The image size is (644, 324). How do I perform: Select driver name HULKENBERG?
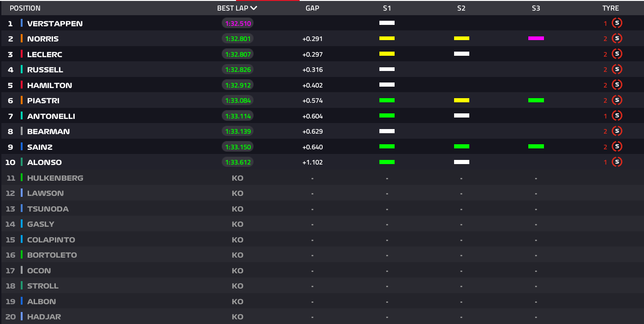click(x=55, y=178)
